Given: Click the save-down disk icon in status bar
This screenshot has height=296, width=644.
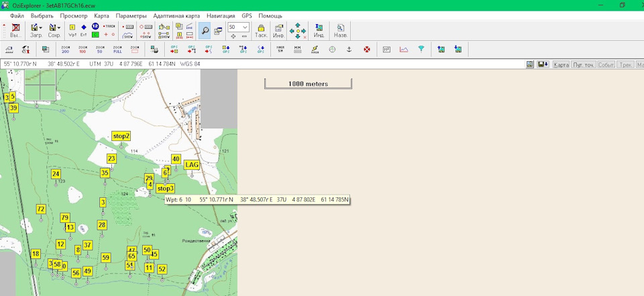Looking at the screenshot, I should [x=543, y=64].
